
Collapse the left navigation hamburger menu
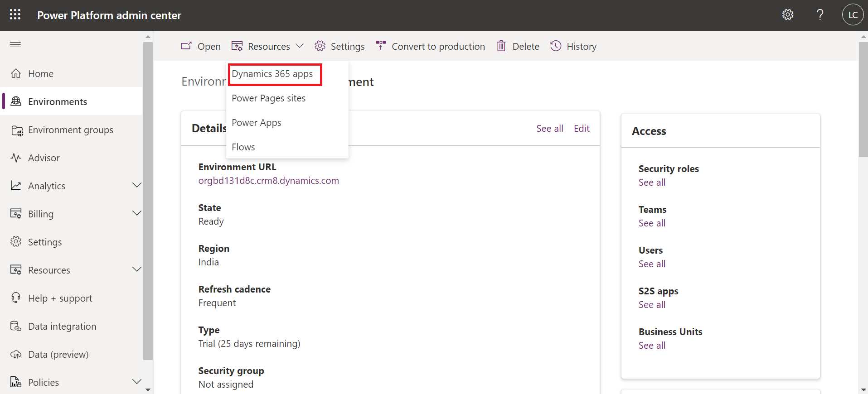(15, 45)
